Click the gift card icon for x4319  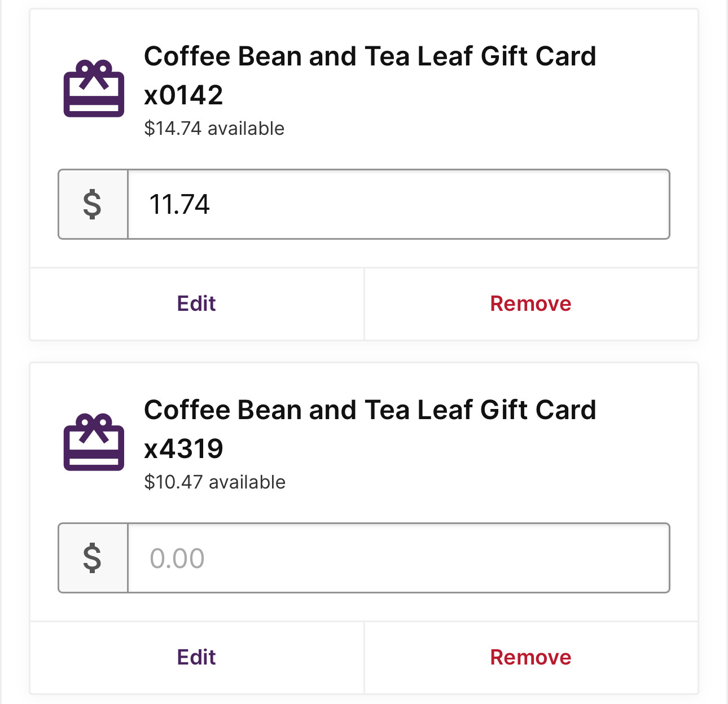click(94, 442)
